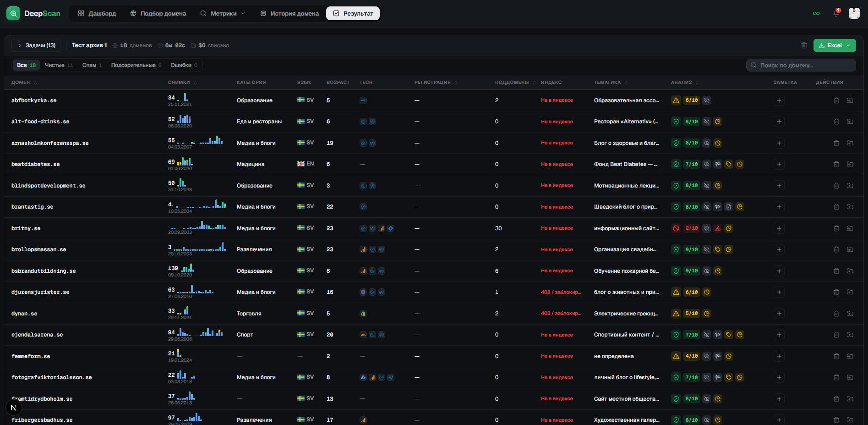This screenshot has width=868, height=425.
Task: Click crossed-eye icon for beatdiabetes.se
Action: tap(707, 164)
